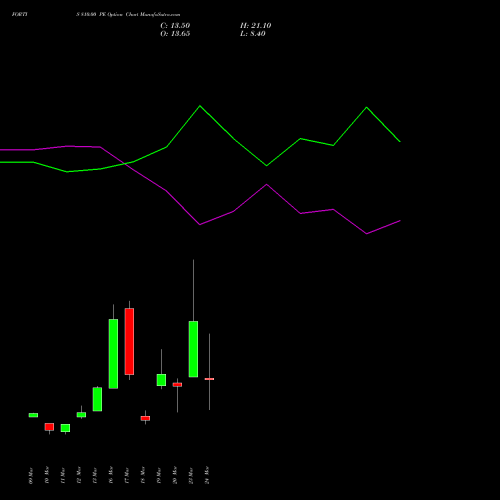Click the 16 Mar date label
This screenshot has width=500, height=500.
pyautogui.click(x=111, y=475)
